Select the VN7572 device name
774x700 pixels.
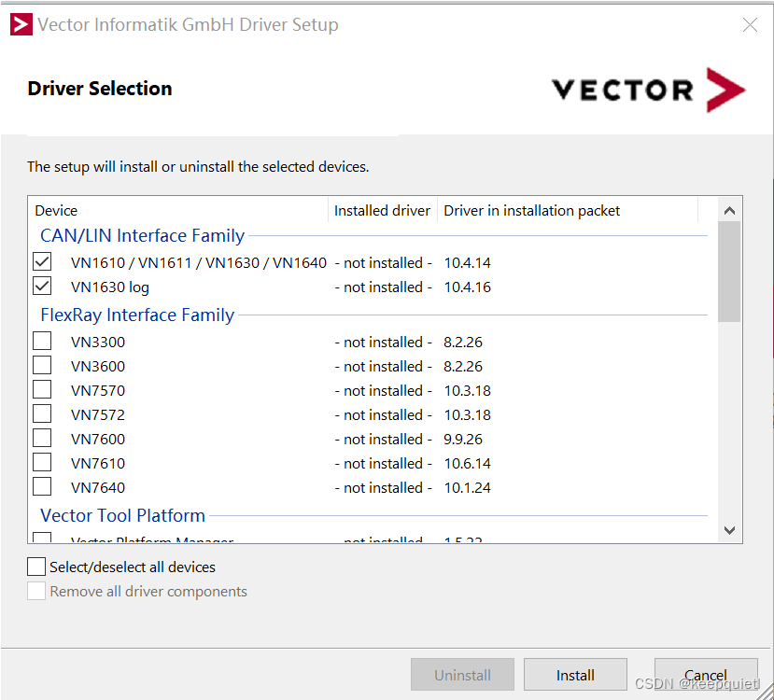[98, 415]
